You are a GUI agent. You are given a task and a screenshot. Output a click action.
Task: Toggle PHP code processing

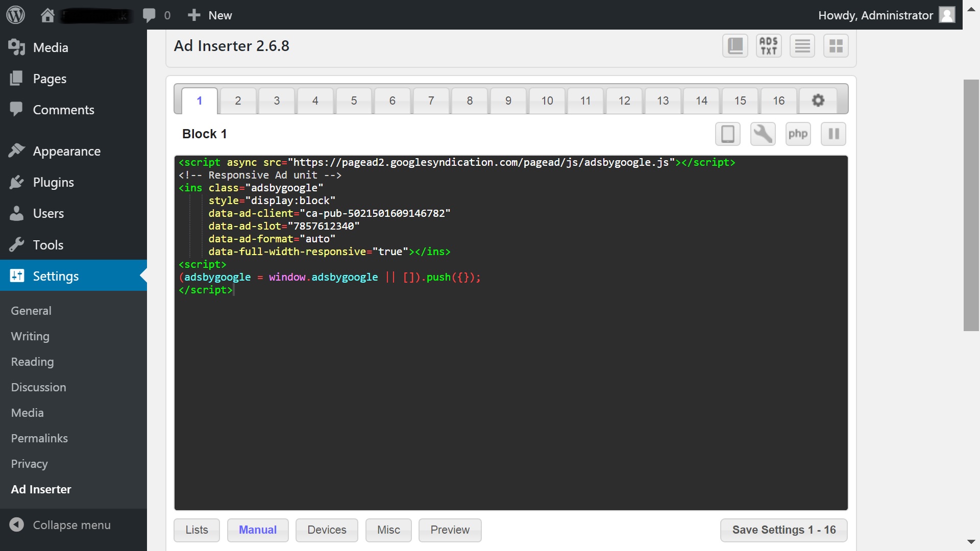coord(798,134)
